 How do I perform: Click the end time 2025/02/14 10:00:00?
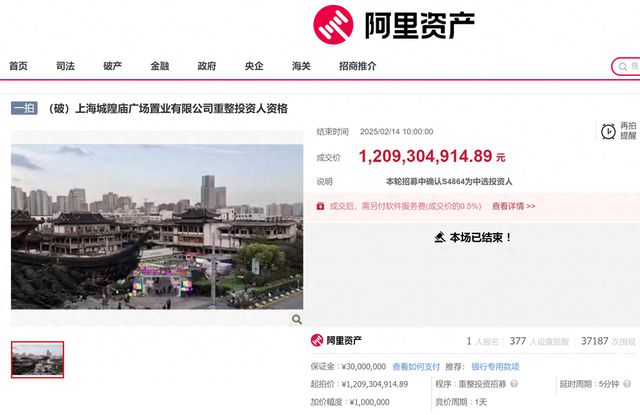coord(396,132)
